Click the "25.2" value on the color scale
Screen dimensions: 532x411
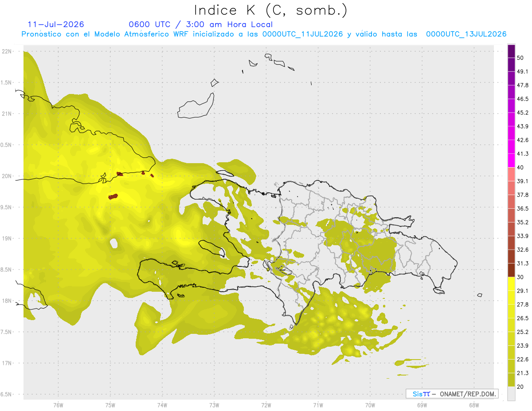(523, 332)
